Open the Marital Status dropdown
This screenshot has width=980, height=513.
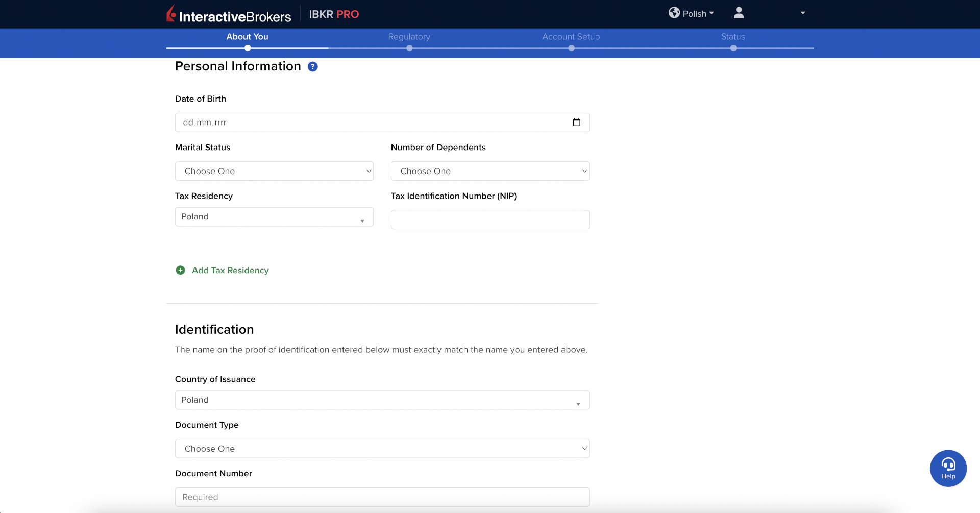pos(274,171)
